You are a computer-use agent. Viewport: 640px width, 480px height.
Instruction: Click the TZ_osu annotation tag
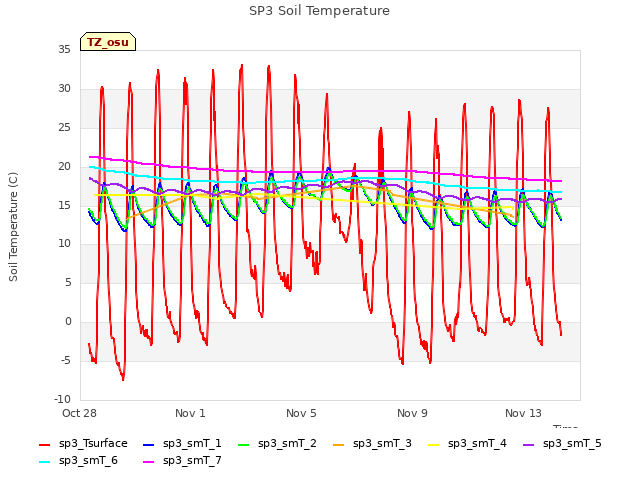(108, 42)
